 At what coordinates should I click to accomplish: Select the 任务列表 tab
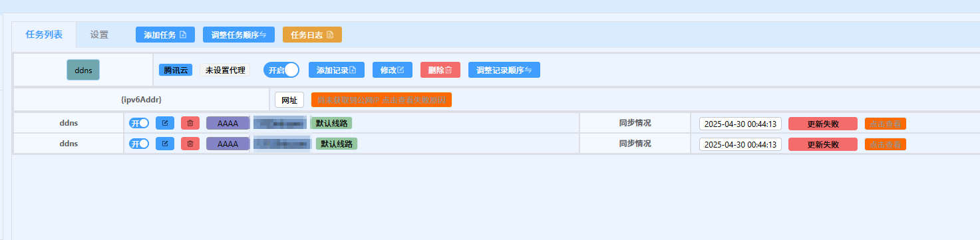(x=44, y=35)
